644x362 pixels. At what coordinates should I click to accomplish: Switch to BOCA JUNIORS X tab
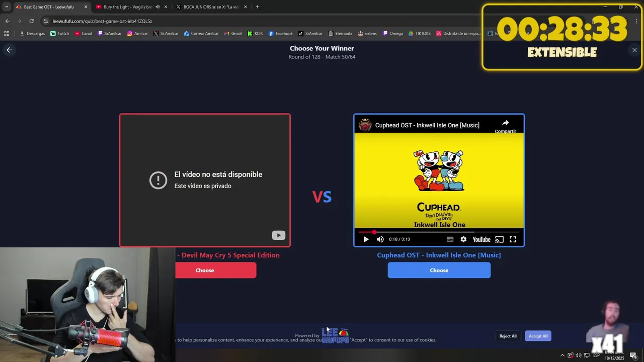click(211, 7)
